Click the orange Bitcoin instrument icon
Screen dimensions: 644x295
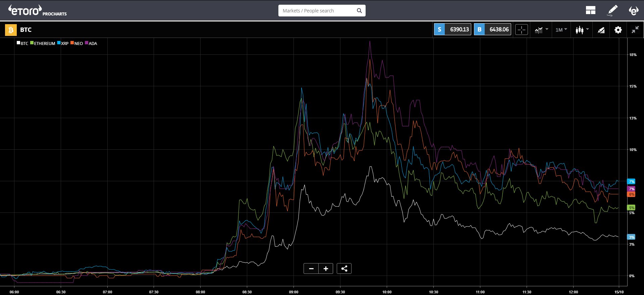(11, 30)
